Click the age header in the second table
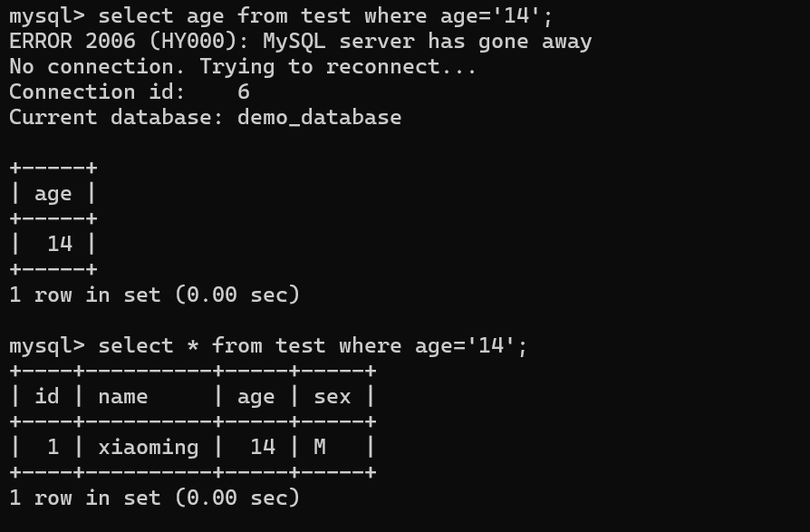This screenshot has height=532, width=810. point(256,396)
